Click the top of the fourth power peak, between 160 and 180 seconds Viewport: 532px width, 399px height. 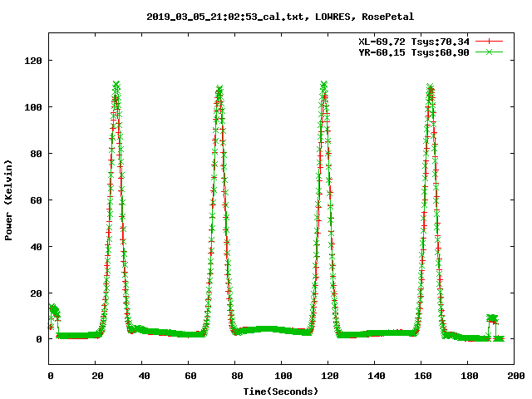tap(430, 88)
